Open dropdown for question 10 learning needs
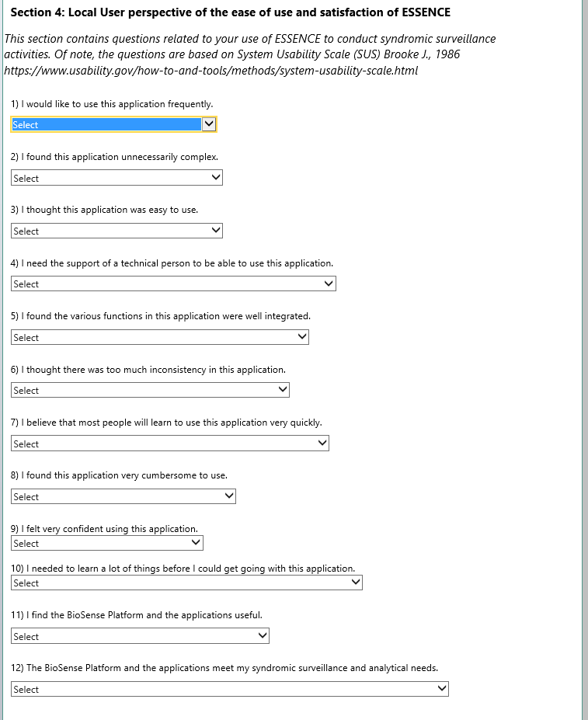This screenshot has height=720, width=588. (186, 583)
